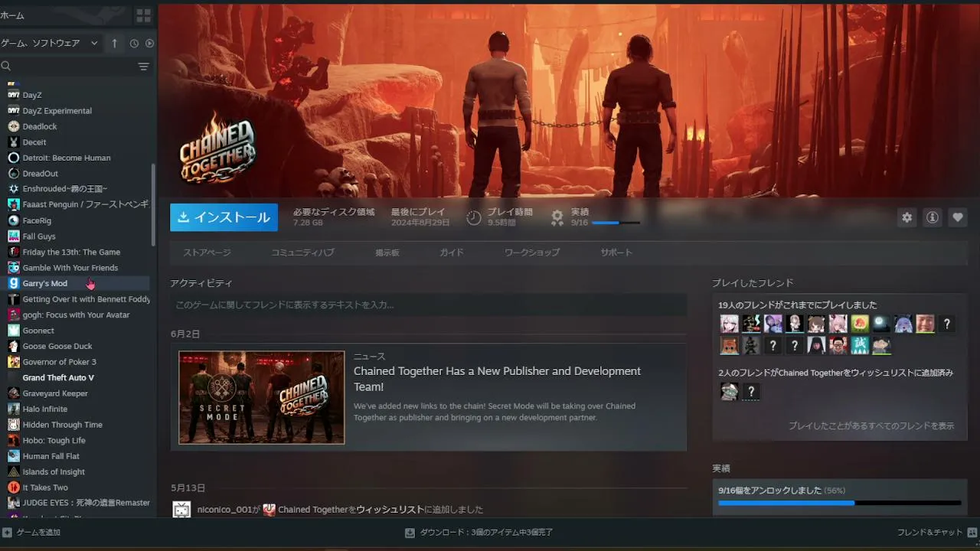Select gogh: Focus with Your Avatar
This screenshot has height=551, width=980.
pos(76,315)
